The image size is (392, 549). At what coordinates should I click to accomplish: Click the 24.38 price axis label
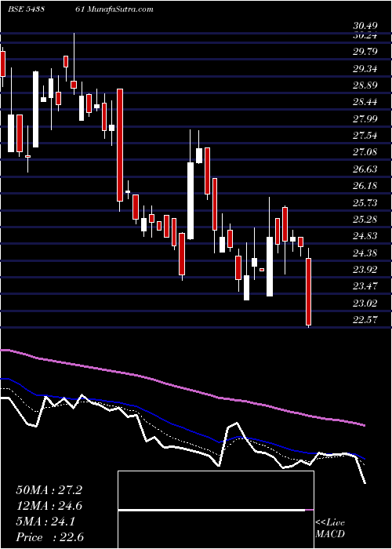365,253
